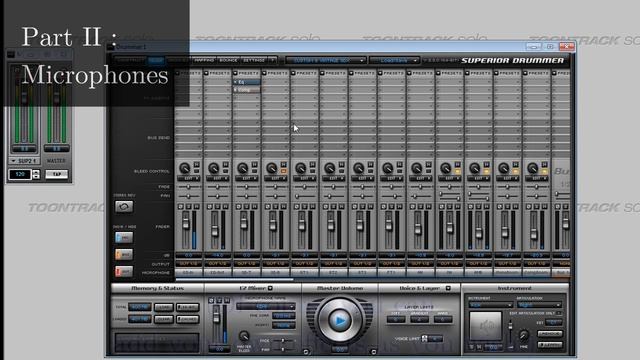Switch to the Bounce tab

tap(228, 60)
